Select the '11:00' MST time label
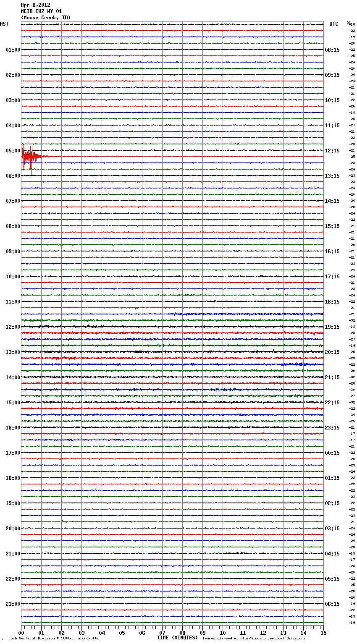357x644 pixels. coord(13,302)
